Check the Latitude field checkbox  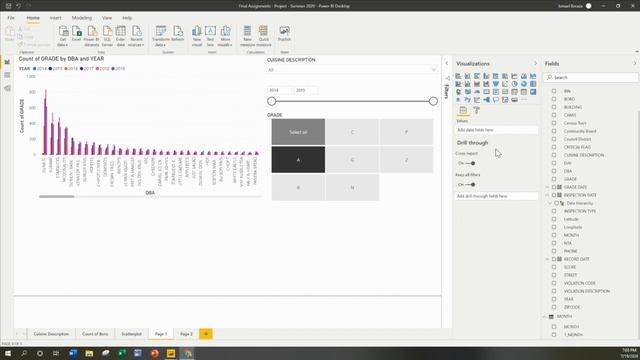click(554, 219)
